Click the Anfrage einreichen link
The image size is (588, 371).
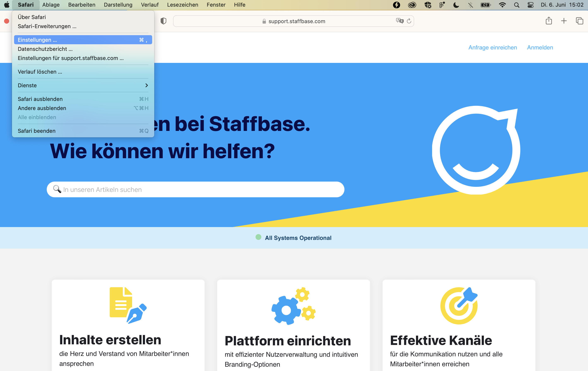(492, 47)
